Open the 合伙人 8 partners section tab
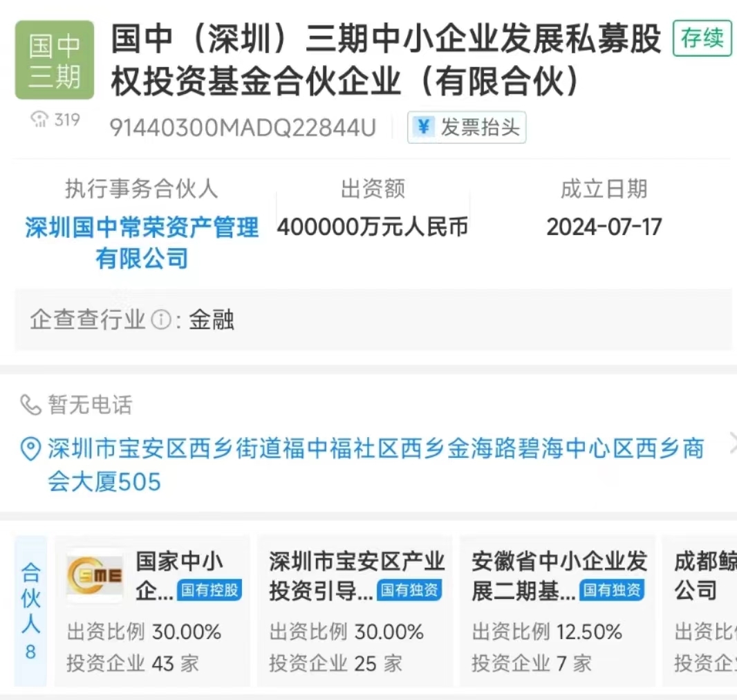 (30, 611)
